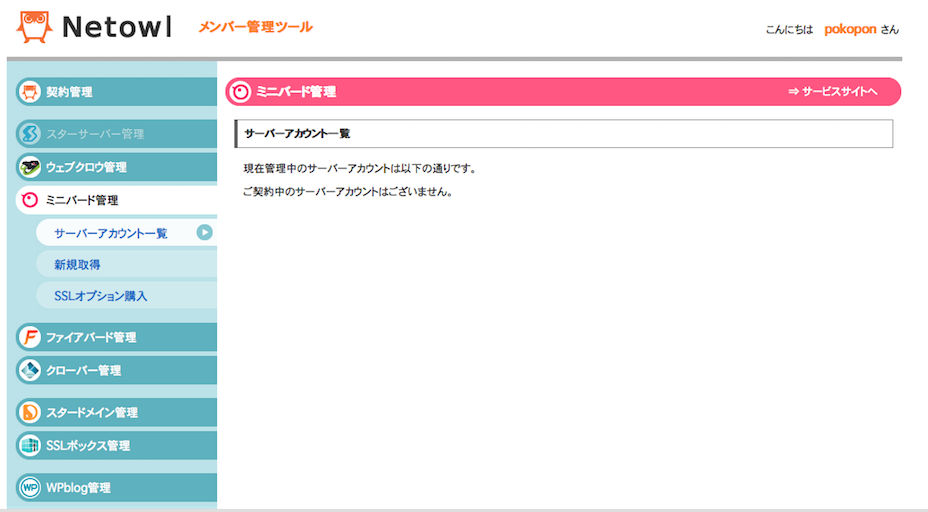Click the Netowl owl logo icon
The height and width of the screenshot is (512, 928).
pyautogui.click(x=34, y=26)
